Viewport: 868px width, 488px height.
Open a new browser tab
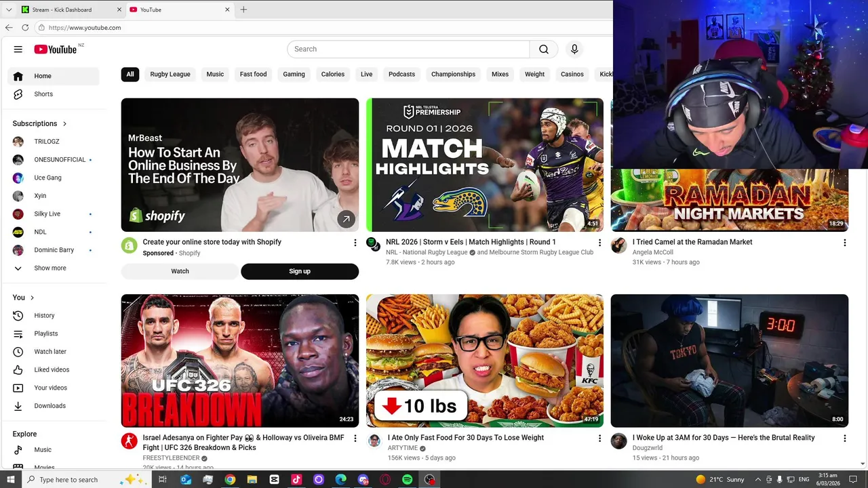tap(243, 9)
